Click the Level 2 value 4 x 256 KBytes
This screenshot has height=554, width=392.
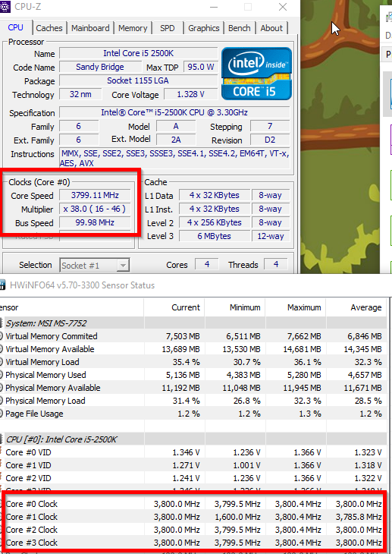point(214,222)
